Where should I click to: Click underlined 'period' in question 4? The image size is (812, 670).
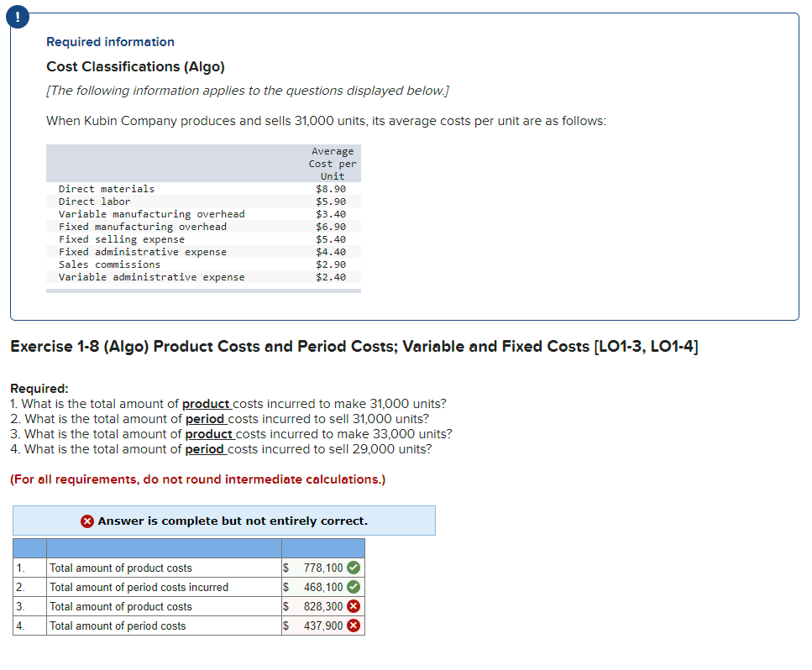click(x=205, y=449)
